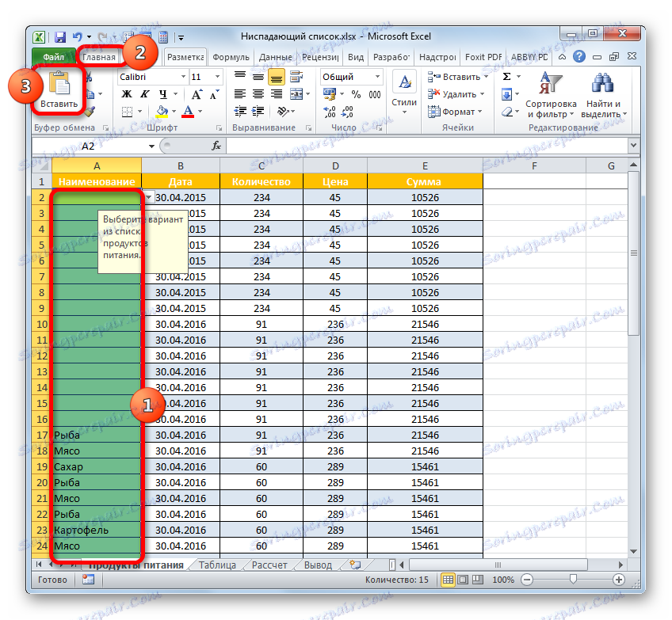Expand the formula bar chevron

pyautogui.click(x=633, y=146)
